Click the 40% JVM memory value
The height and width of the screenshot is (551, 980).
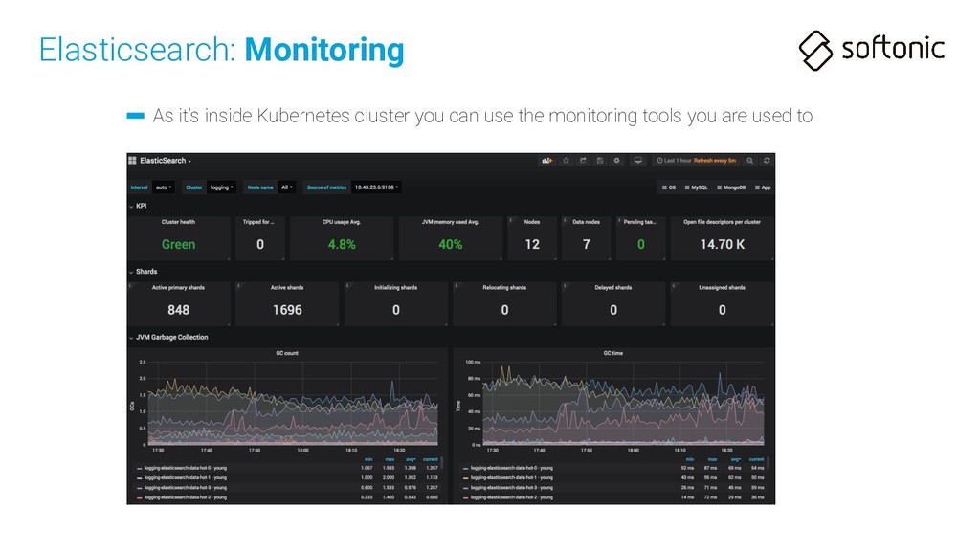point(450,244)
